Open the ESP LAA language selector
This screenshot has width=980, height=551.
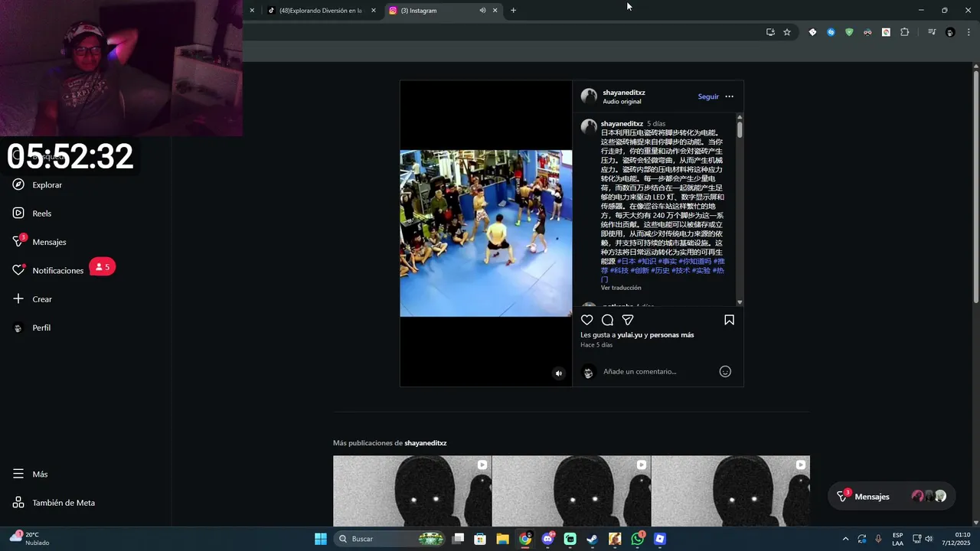(x=897, y=539)
